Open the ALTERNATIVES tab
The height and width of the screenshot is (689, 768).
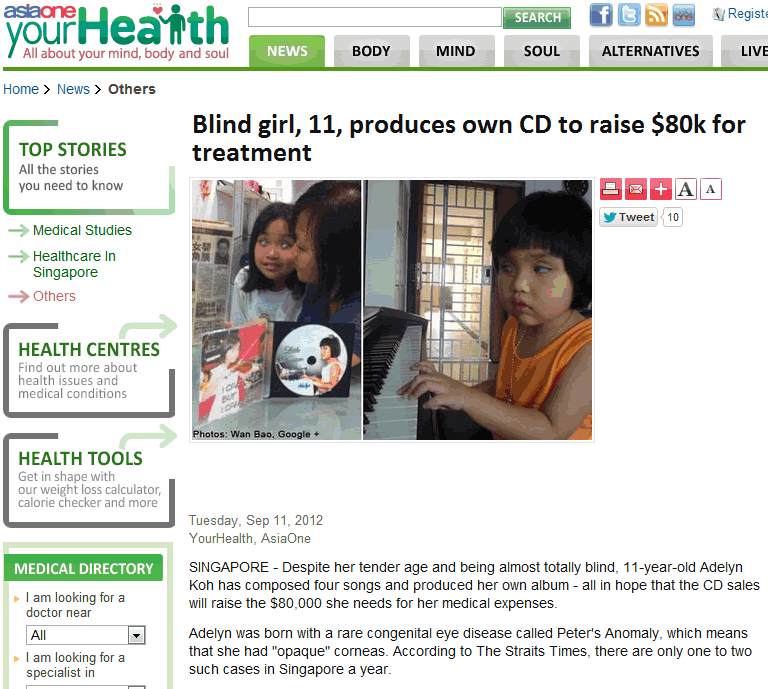pyautogui.click(x=650, y=51)
